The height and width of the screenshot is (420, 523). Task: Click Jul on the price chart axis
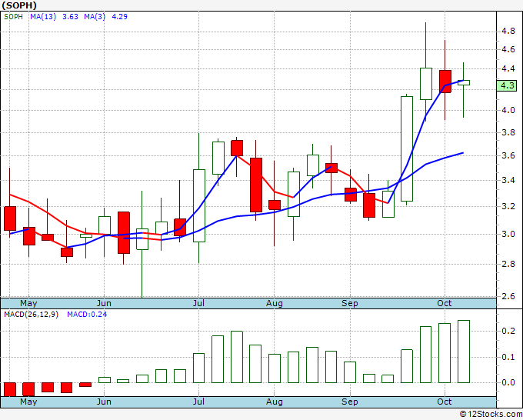click(x=198, y=304)
